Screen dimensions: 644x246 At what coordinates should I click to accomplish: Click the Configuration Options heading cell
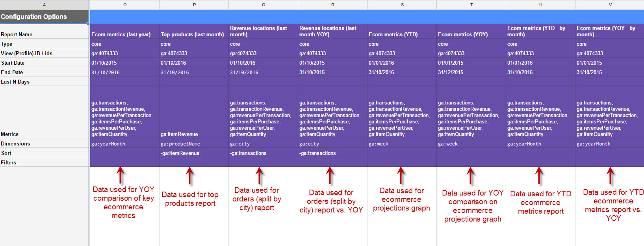click(44, 17)
